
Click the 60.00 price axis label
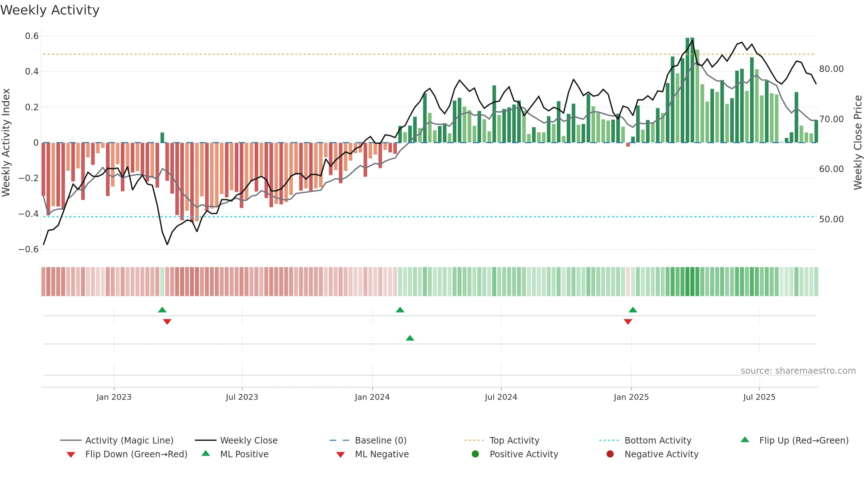(831, 169)
